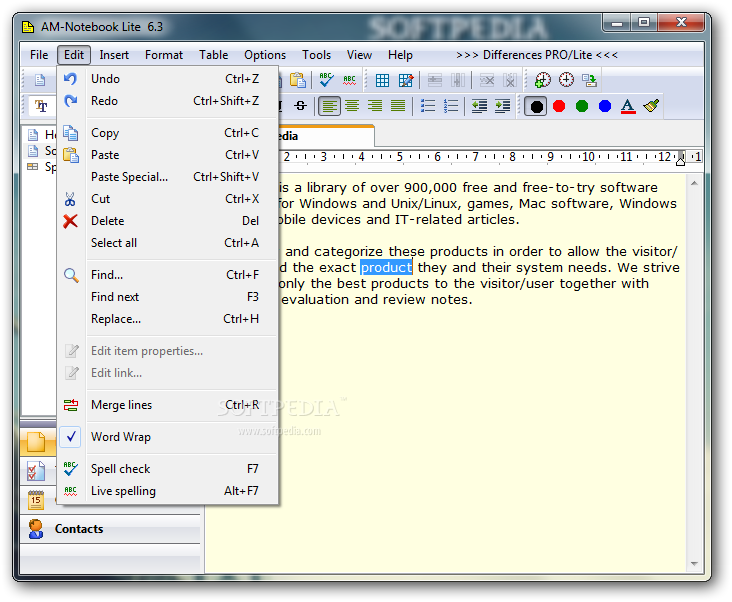This screenshot has height=602, width=732.
Task: Click the plain alarm clock icon
Action: point(566,80)
